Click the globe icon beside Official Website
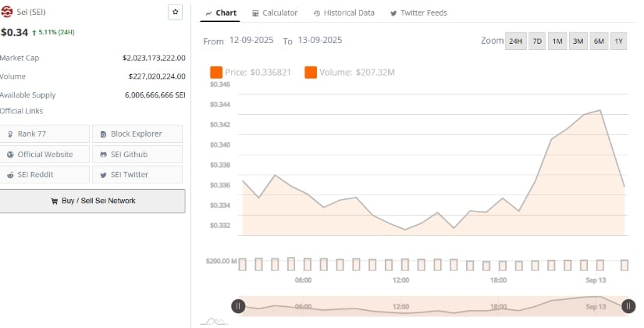The height and width of the screenshot is (328, 644). click(x=10, y=155)
